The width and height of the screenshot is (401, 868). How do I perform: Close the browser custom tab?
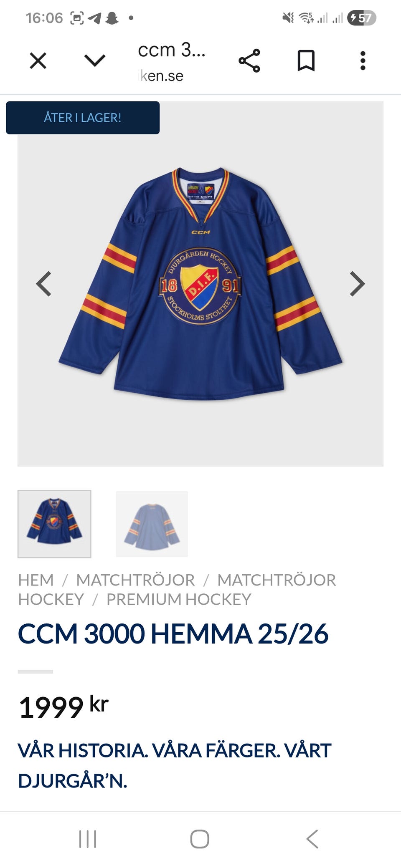click(x=38, y=61)
